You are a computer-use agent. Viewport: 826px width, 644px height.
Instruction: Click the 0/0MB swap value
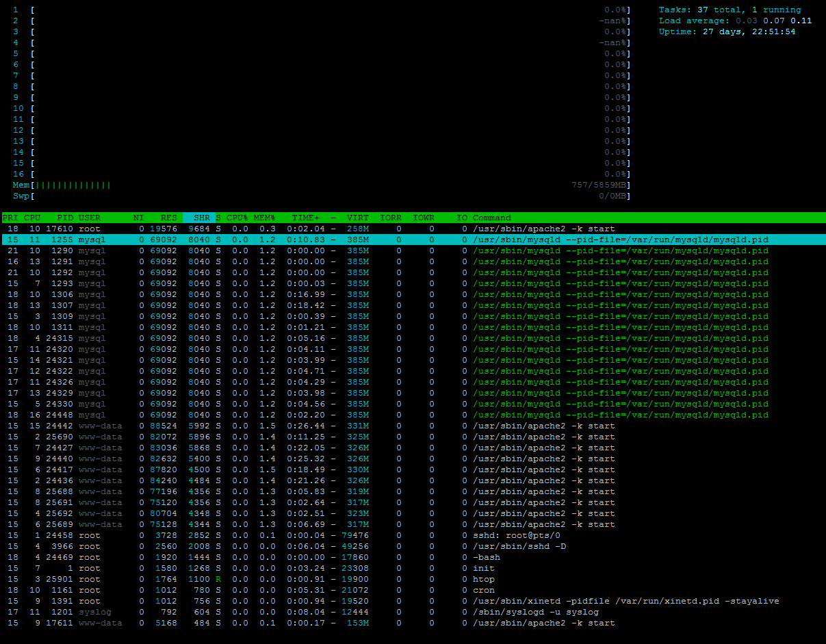(x=612, y=196)
